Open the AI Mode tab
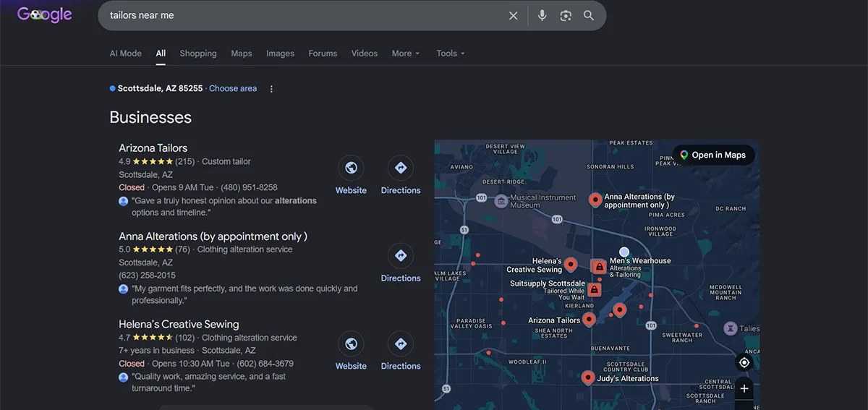Viewport: 868px width, 410px height. pos(126,54)
